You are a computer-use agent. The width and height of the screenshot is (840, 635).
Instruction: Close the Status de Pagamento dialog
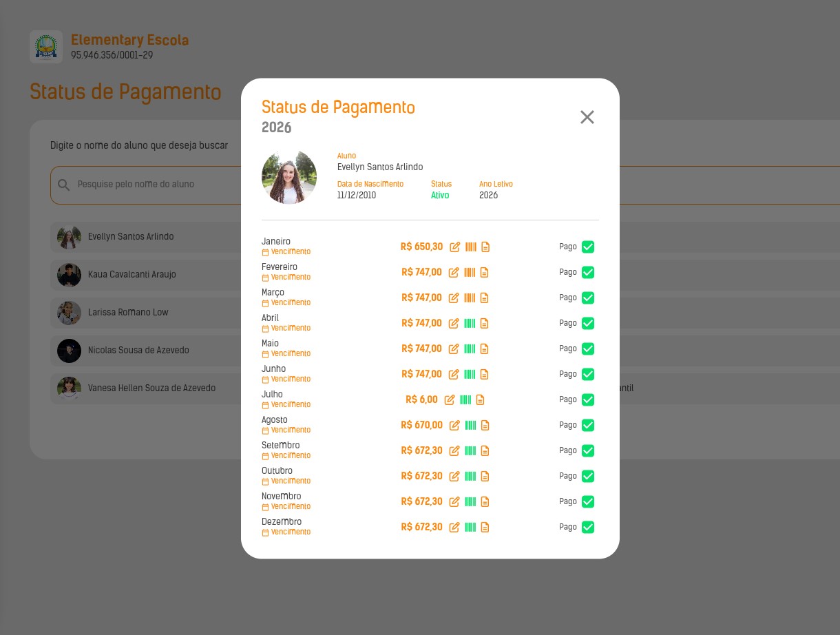pos(587,117)
